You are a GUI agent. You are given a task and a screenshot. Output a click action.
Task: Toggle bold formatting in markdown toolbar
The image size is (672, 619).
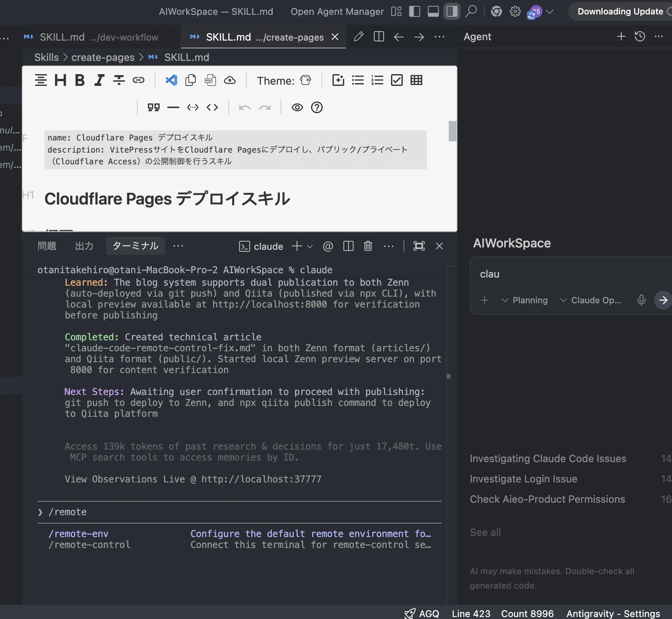coord(80,80)
